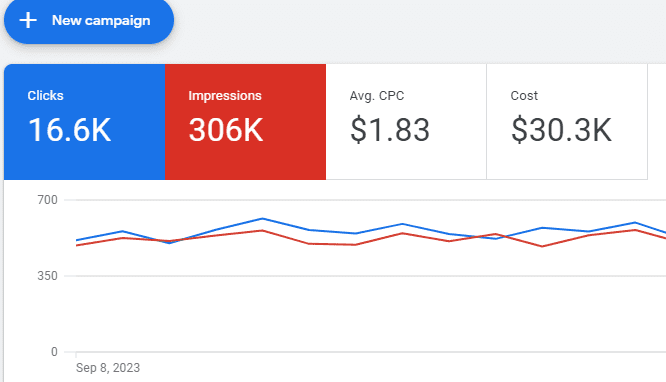666x382 pixels.
Task: Open the Cost metric card
Action: click(x=567, y=122)
